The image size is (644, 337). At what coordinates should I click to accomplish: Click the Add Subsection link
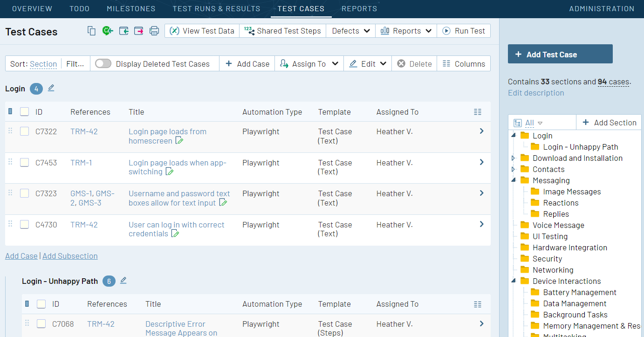coord(70,256)
